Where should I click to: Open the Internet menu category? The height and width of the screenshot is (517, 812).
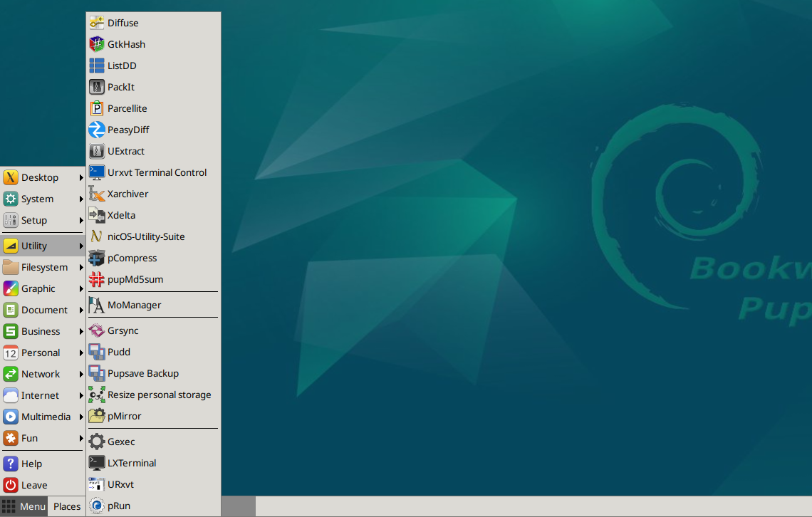[43, 395]
